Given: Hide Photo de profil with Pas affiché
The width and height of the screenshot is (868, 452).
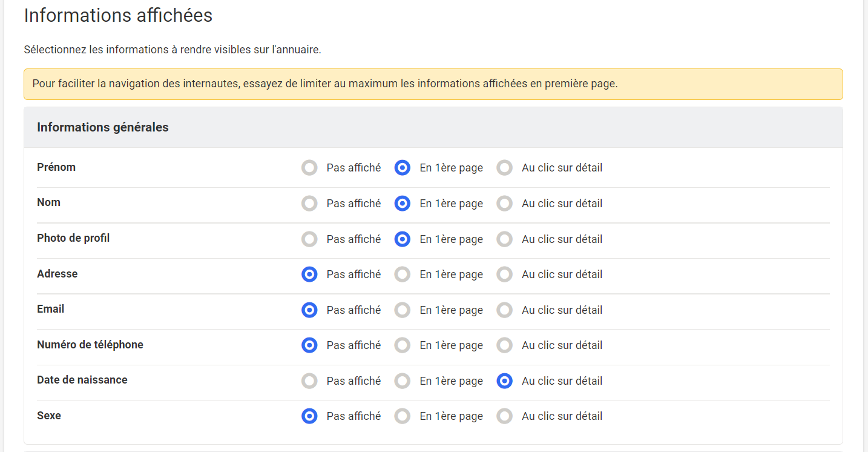Looking at the screenshot, I should (309, 239).
